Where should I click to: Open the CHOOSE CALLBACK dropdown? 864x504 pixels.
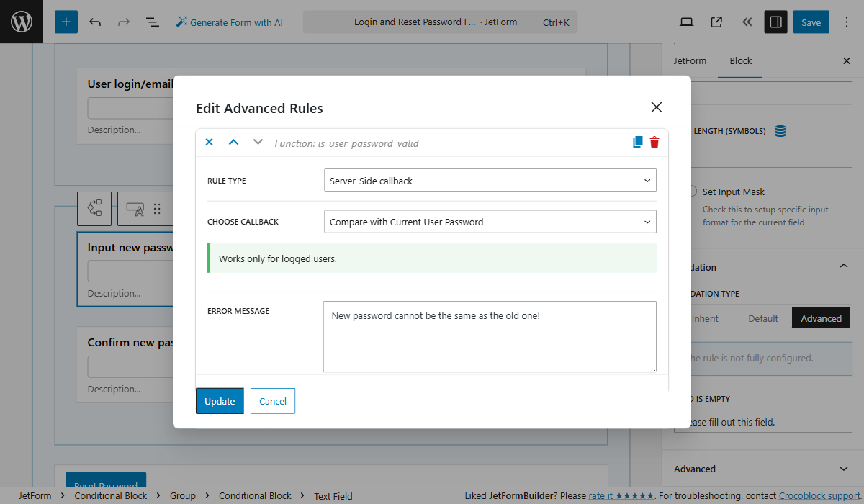point(490,221)
